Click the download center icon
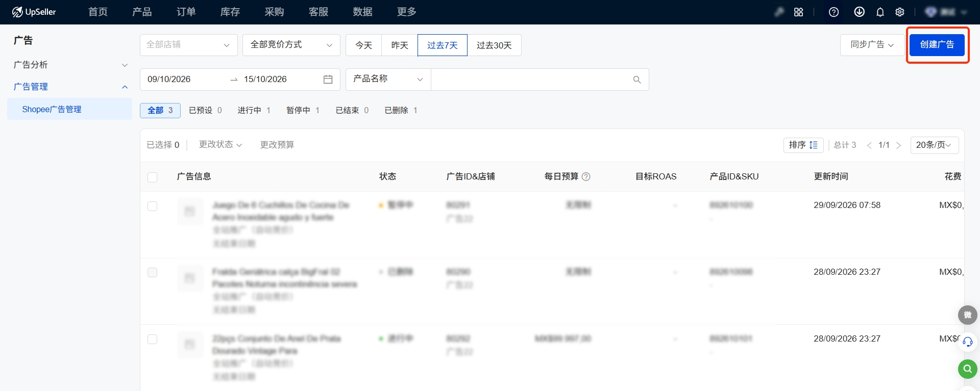 860,12
